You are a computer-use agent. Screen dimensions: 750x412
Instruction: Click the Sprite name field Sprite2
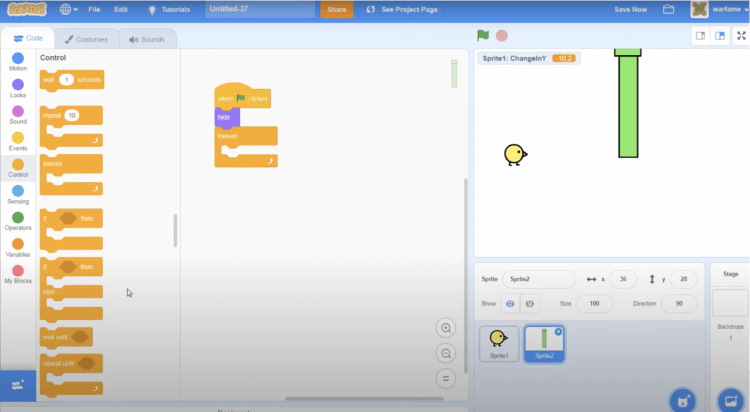point(539,279)
